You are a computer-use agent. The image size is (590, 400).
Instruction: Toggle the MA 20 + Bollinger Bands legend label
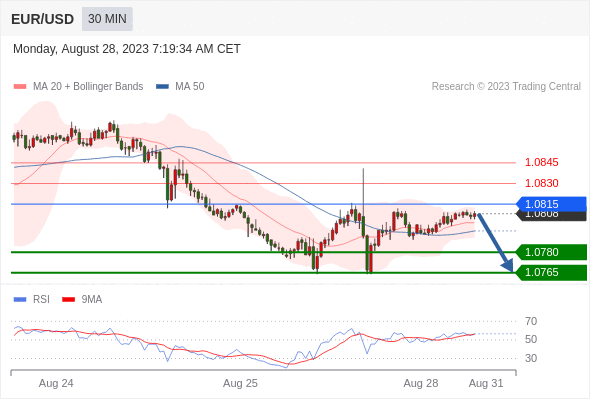pos(88,87)
